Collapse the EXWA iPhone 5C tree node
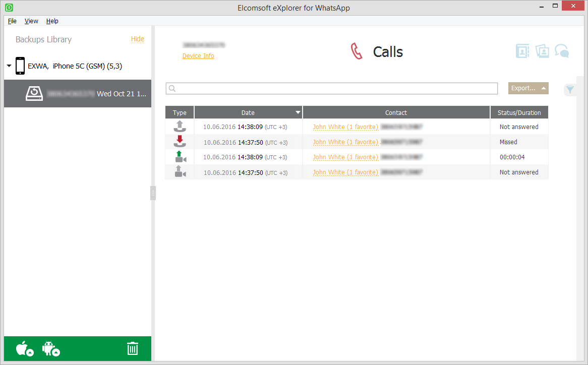The image size is (588, 365). pos(9,66)
